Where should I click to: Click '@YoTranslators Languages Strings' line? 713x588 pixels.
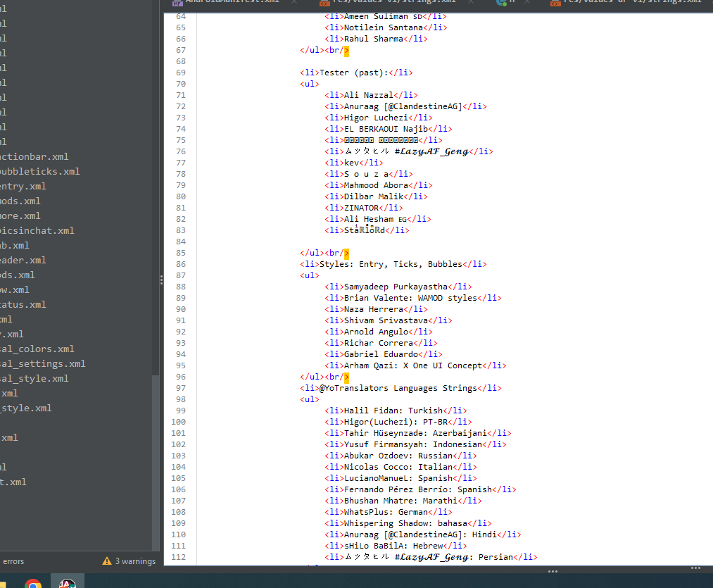pyautogui.click(x=400, y=388)
